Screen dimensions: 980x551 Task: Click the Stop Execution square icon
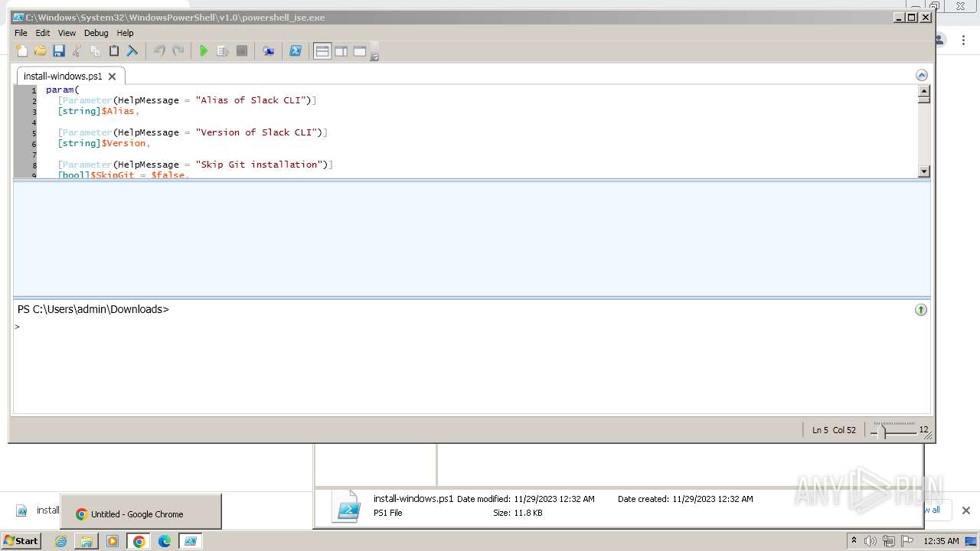(x=241, y=51)
